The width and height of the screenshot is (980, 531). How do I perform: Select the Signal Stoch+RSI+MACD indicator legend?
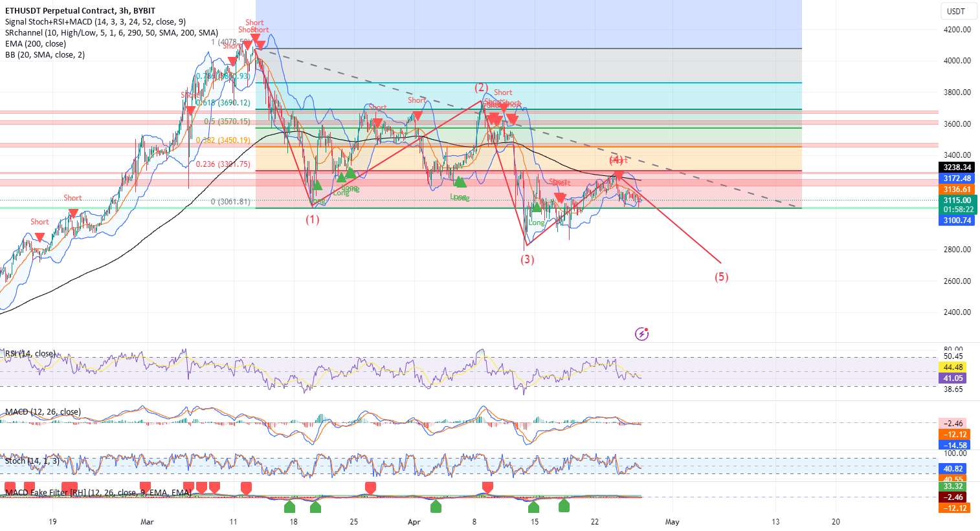(95, 22)
